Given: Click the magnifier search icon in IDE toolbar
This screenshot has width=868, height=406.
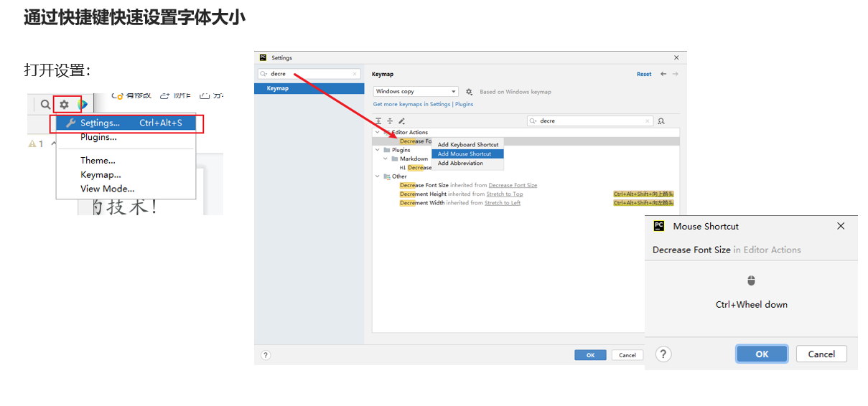Looking at the screenshot, I should tap(45, 105).
